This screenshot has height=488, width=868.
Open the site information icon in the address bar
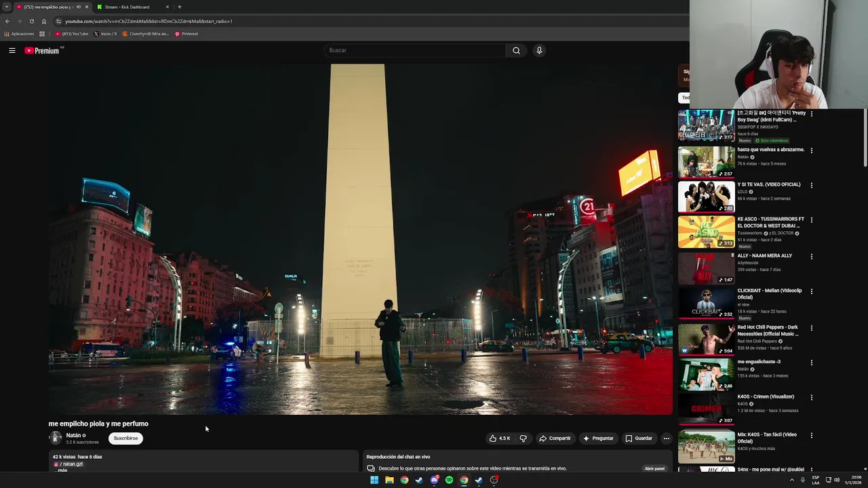point(58,21)
